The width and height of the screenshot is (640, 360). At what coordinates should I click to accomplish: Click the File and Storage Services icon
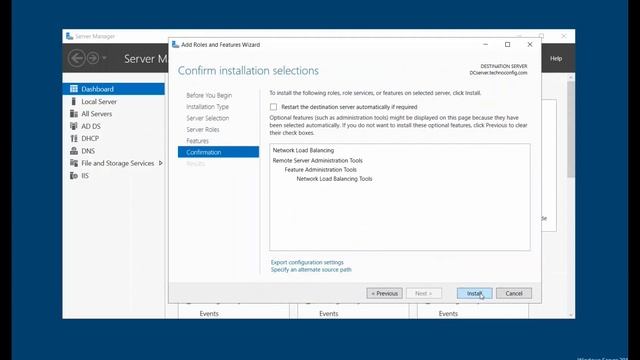coord(74,163)
